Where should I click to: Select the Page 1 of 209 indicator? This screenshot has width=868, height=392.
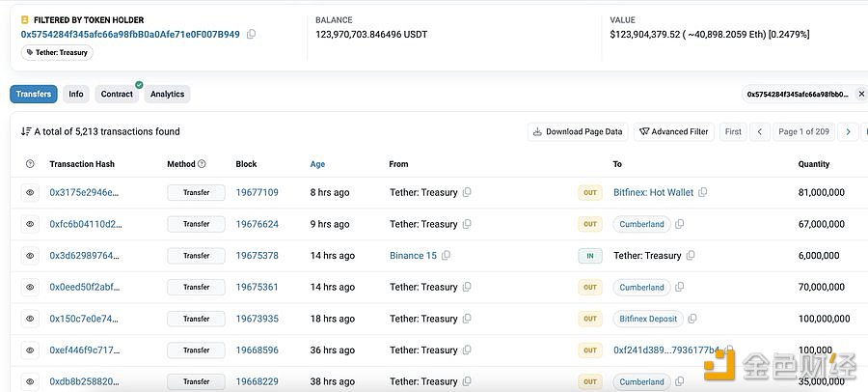[803, 132]
